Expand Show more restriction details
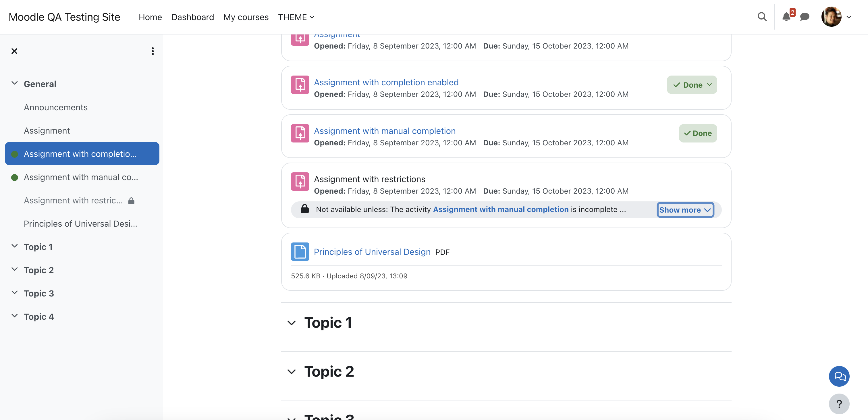Image resolution: width=868 pixels, height=420 pixels. tap(685, 210)
